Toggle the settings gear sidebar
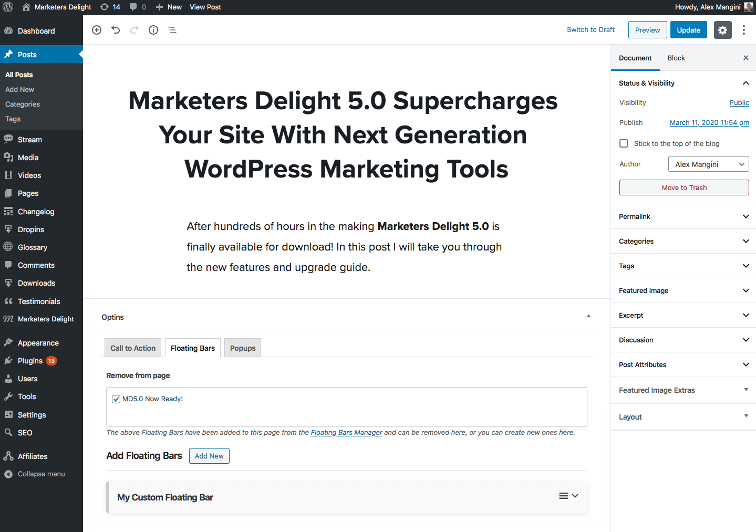 723,30
